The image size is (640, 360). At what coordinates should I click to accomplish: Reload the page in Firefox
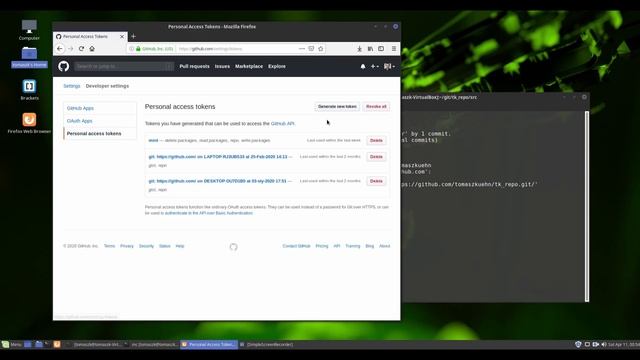click(81, 49)
